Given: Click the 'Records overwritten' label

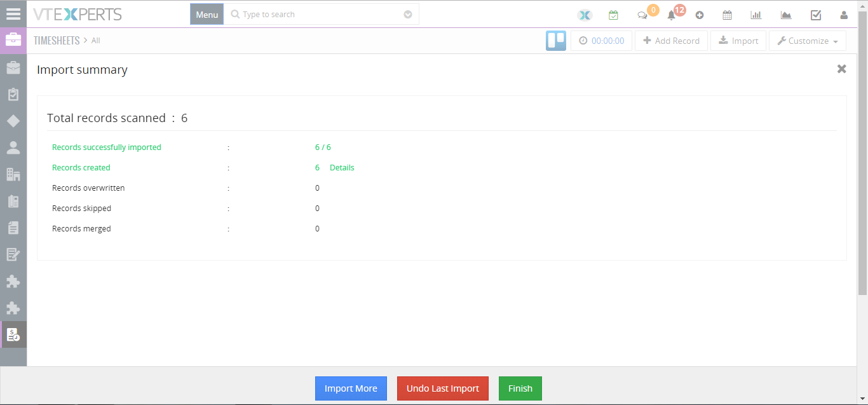Looking at the screenshot, I should 88,188.
